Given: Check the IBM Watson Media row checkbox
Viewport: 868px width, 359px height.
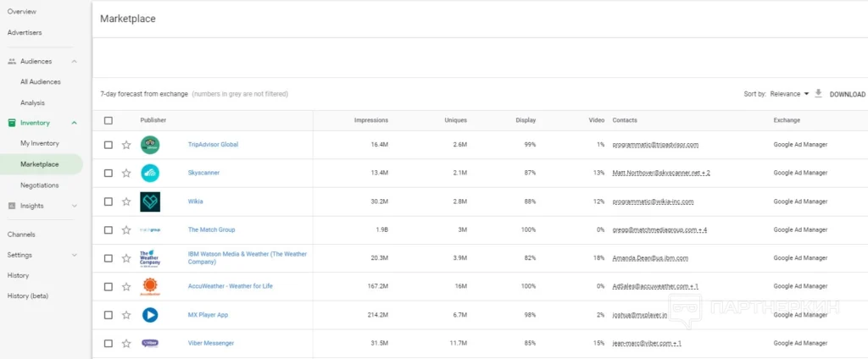Looking at the screenshot, I should coord(108,258).
